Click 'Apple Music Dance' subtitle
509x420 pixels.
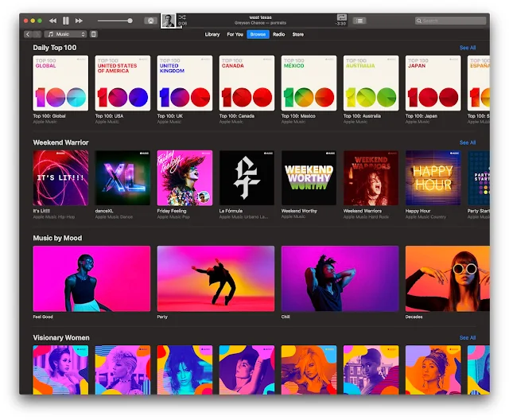tap(114, 217)
